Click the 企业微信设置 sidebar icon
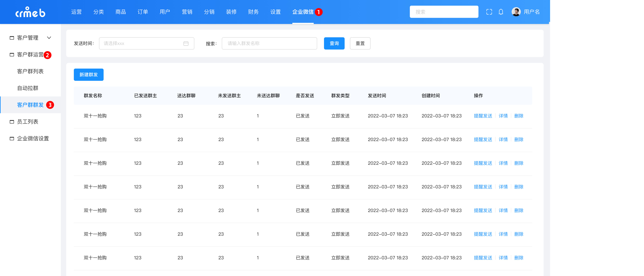644x276 pixels. tap(12, 139)
